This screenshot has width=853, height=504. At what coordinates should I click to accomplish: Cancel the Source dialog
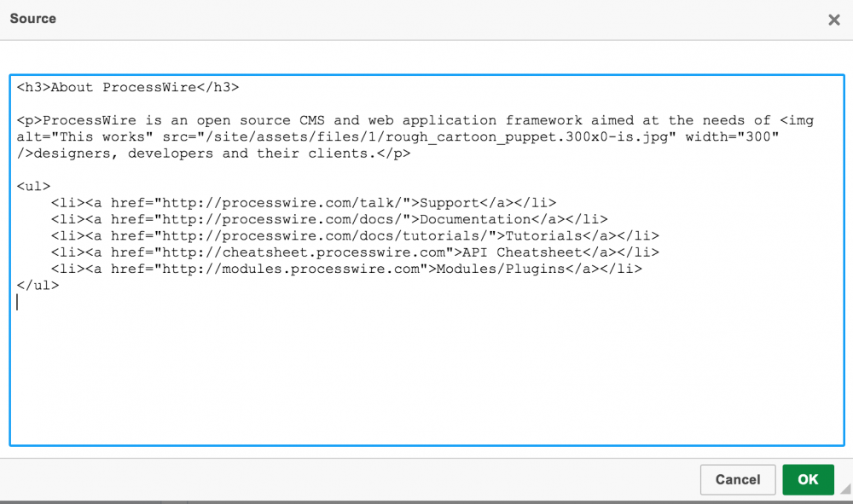coord(738,479)
